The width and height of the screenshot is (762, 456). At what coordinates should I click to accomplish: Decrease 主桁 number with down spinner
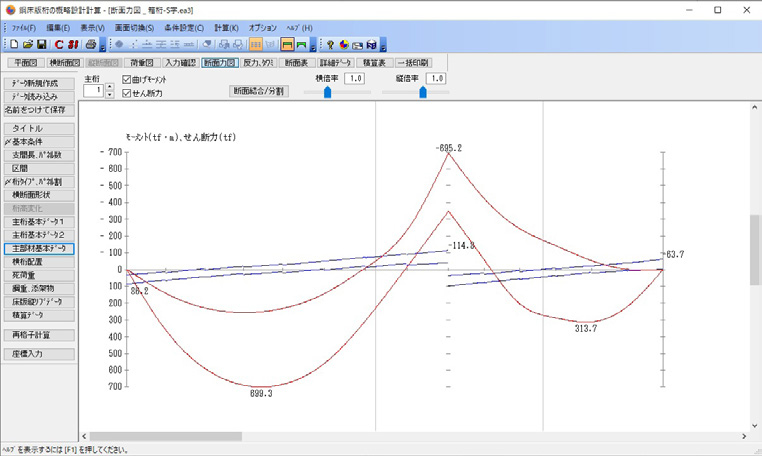110,94
